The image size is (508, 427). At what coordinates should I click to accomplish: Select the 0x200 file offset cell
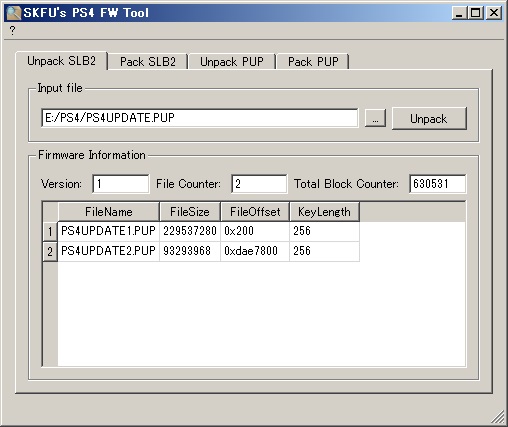coord(255,231)
